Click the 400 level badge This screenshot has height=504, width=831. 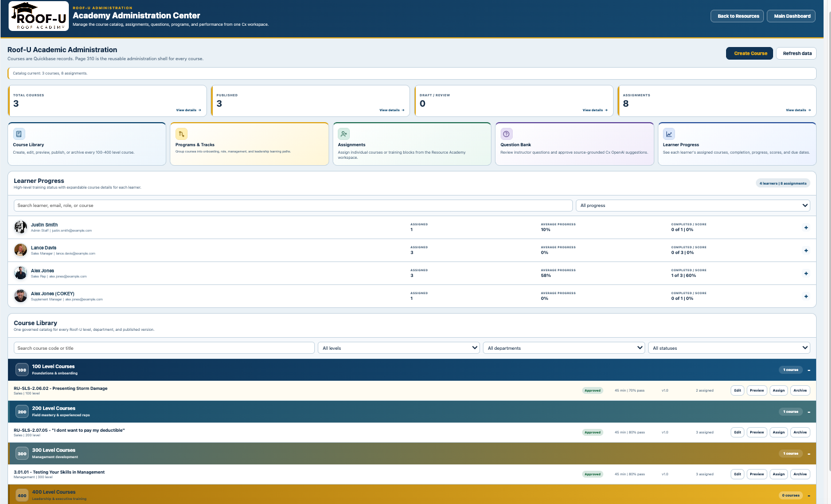22,495
